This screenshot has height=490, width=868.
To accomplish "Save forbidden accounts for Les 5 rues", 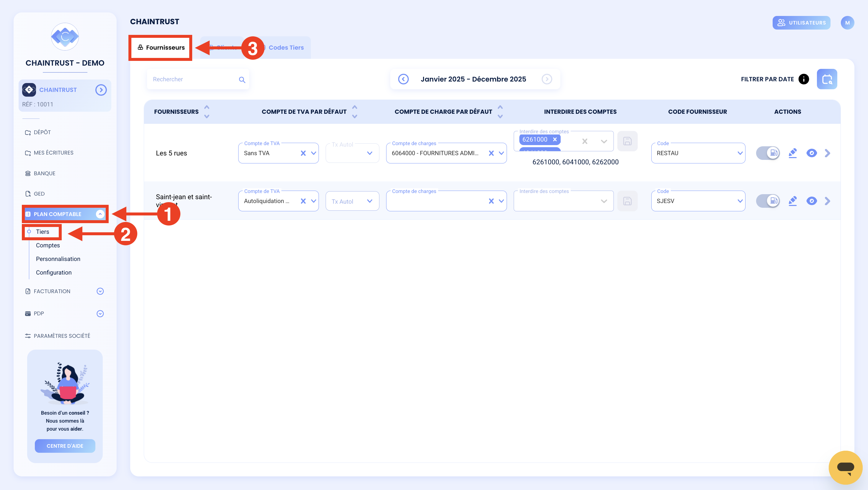I will [x=627, y=141].
